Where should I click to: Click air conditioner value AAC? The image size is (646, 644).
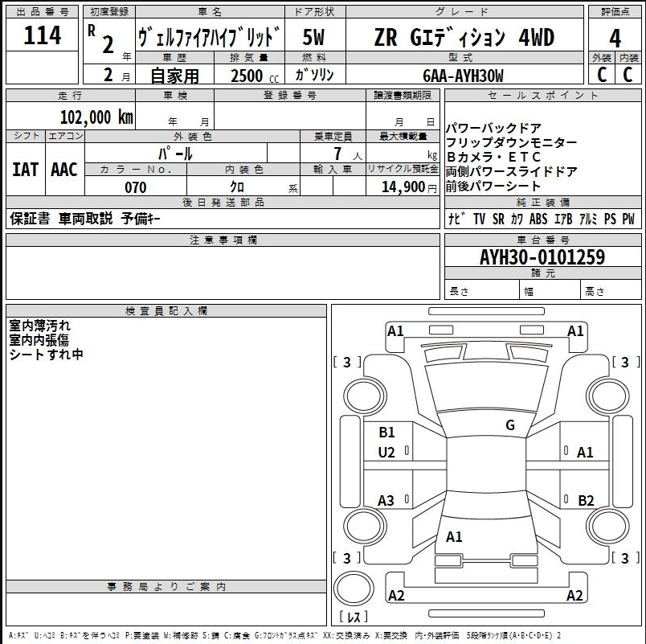click(x=64, y=170)
